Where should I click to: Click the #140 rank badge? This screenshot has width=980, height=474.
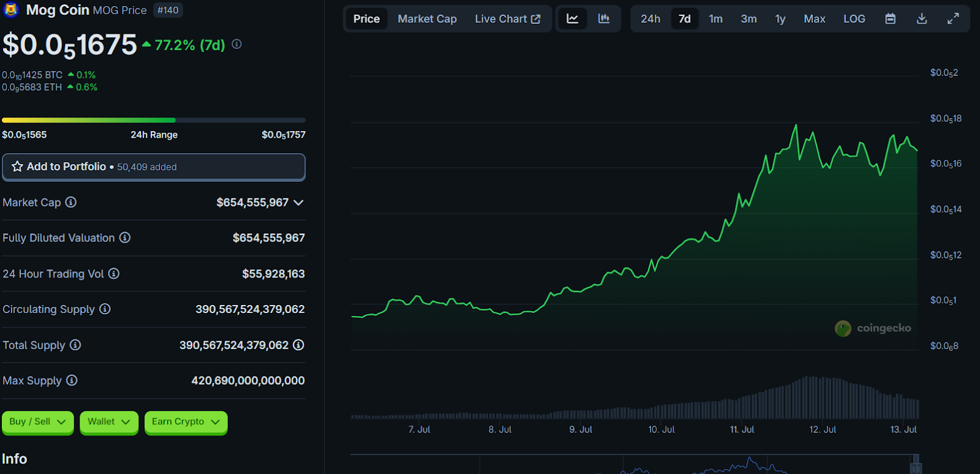click(168, 10)
